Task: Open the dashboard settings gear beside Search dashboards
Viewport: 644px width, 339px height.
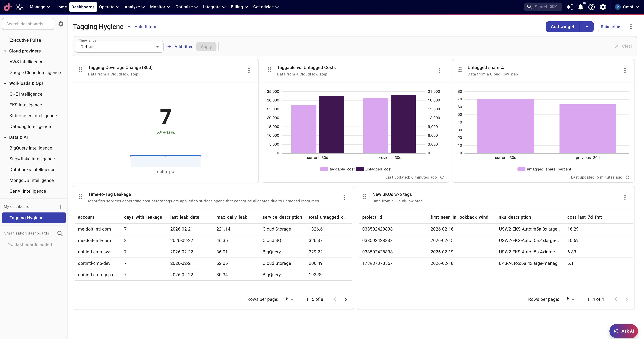Action: coord(61,24)
